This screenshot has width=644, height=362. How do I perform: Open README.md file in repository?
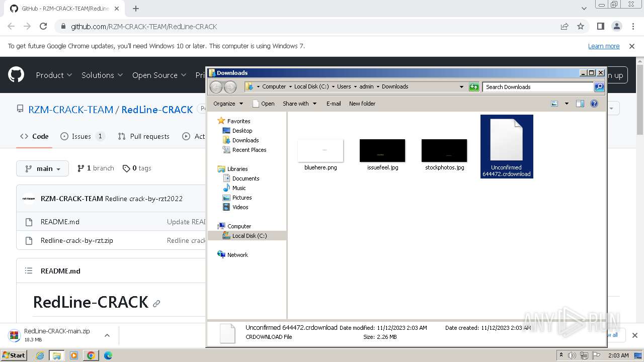click(60, 222)
